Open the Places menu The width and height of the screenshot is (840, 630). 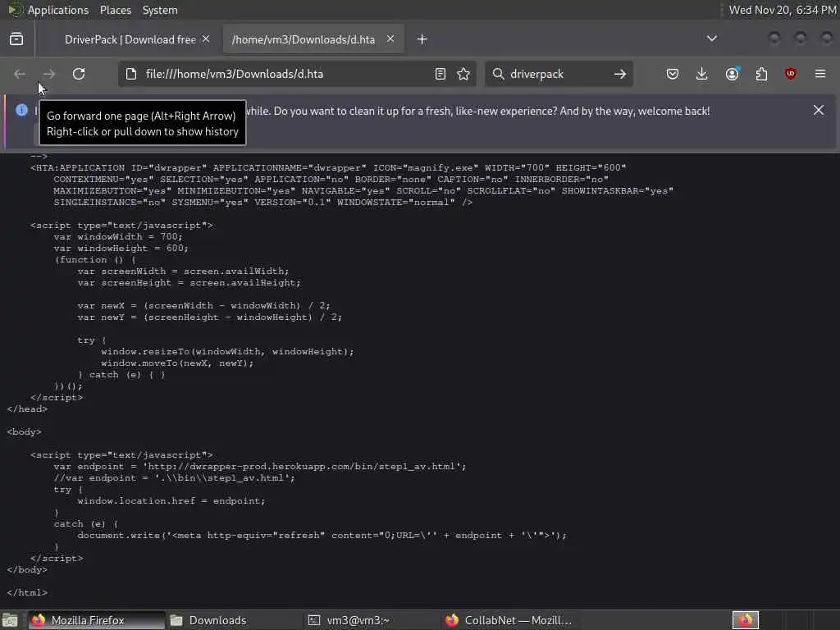(115, 10)
